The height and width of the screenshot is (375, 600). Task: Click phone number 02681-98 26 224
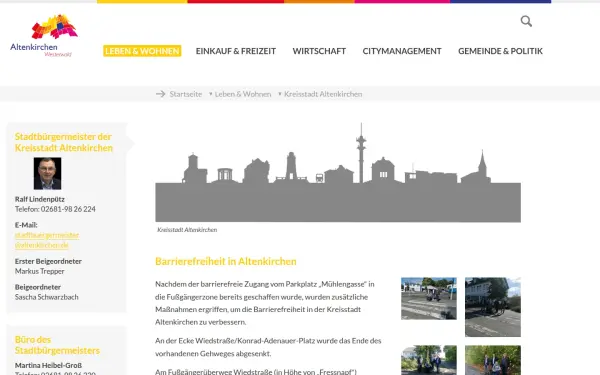click(68, 209)
